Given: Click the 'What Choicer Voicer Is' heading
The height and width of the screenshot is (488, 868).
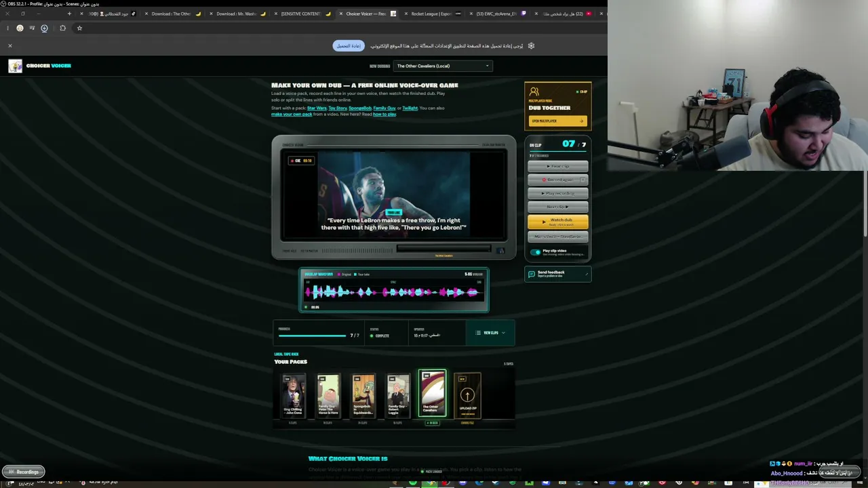Looking at the screenshot, I should tap(348, 459).
